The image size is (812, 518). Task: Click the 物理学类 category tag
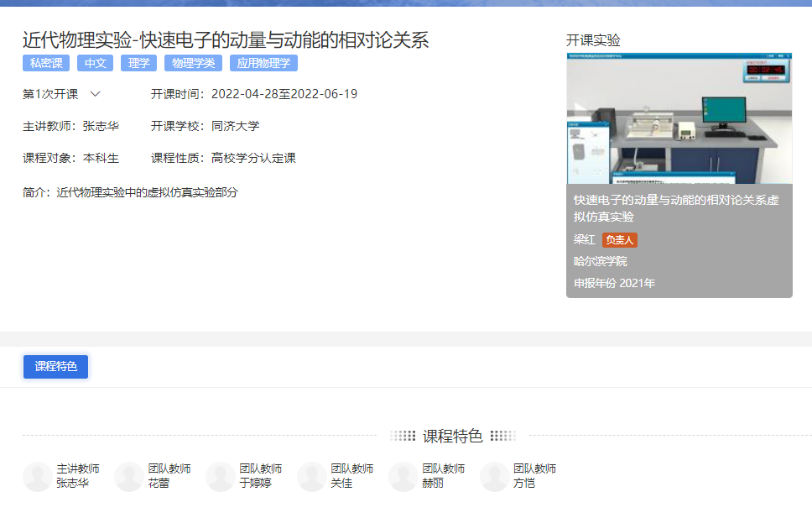(x=193, y=63)
